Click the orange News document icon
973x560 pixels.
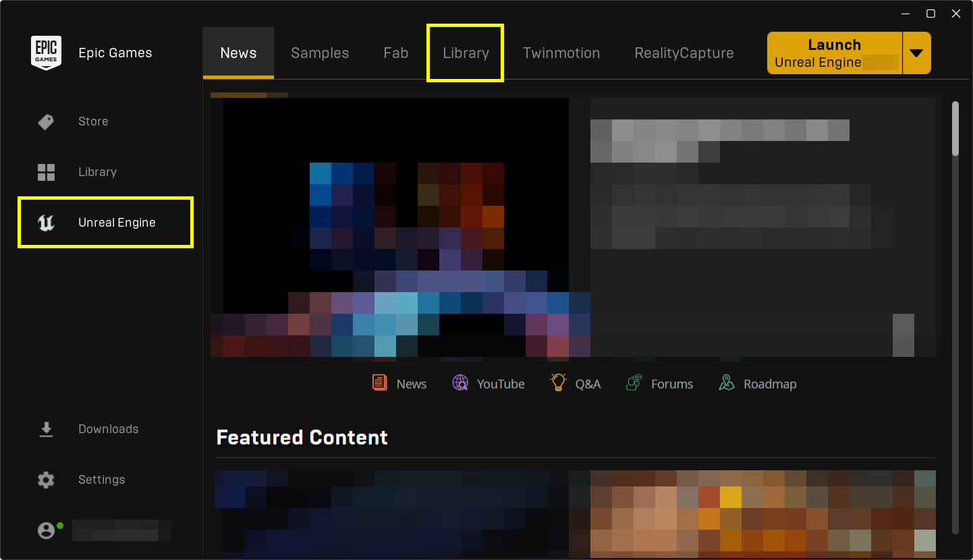[x=380, y=383]
